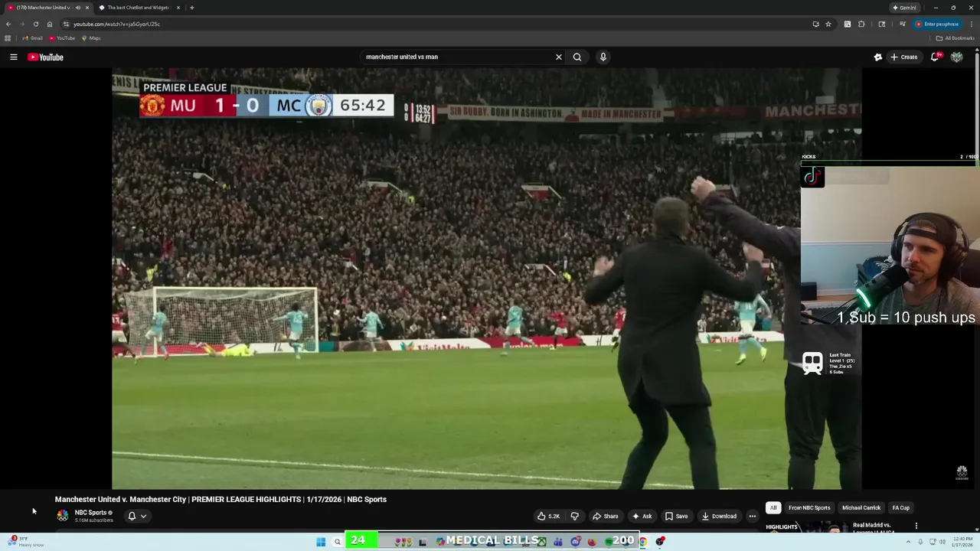Open the NBC Sports channel avatar
This screenshot has height=551, width=980.
click(x=62, y=516)
